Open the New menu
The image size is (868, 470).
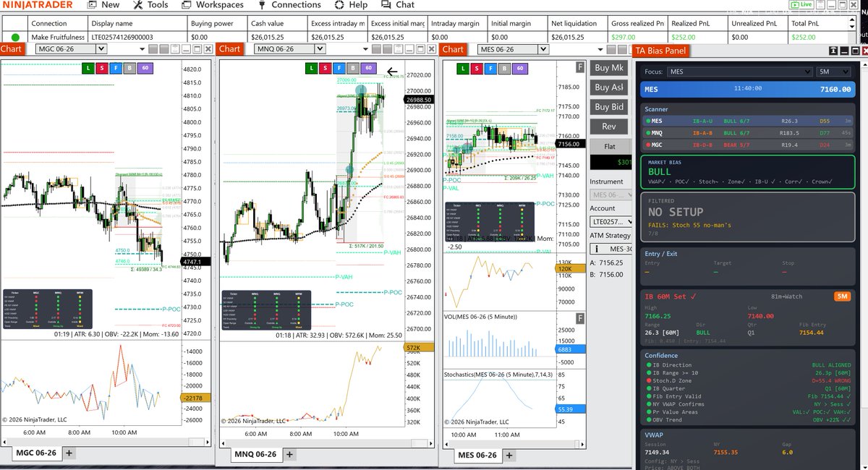103,5
